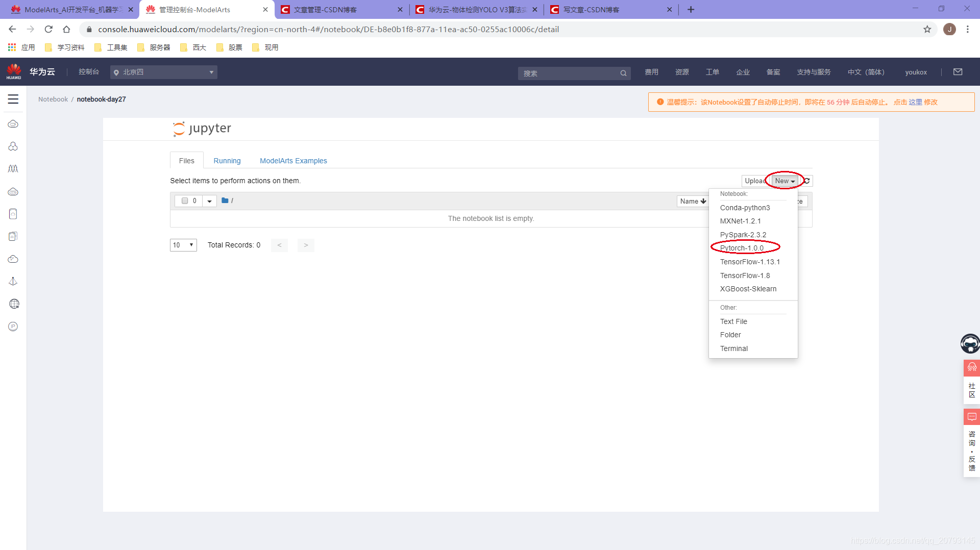Click the ModelArts wave icon in sidebar
980x550 pixels.
(x=13, y=169)
